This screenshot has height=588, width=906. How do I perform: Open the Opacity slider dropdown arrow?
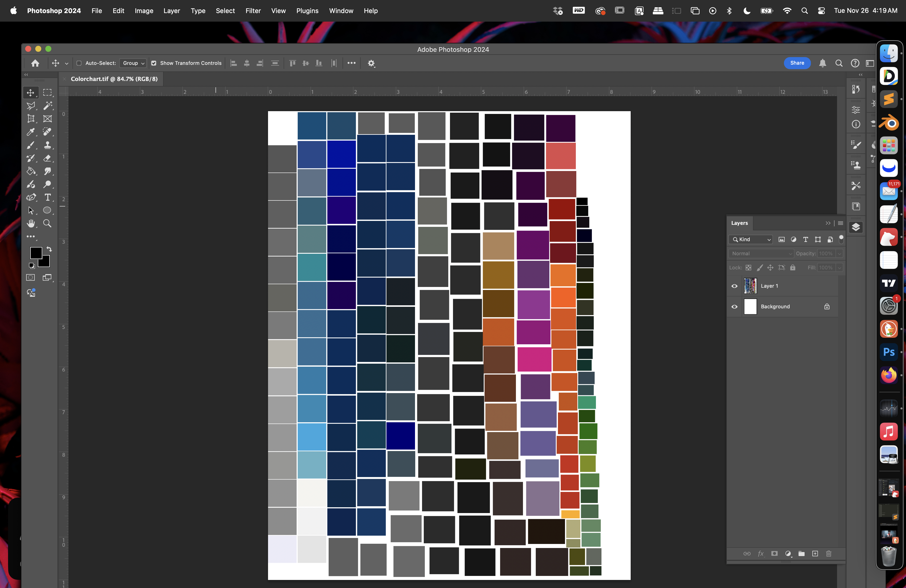point(839,254)
